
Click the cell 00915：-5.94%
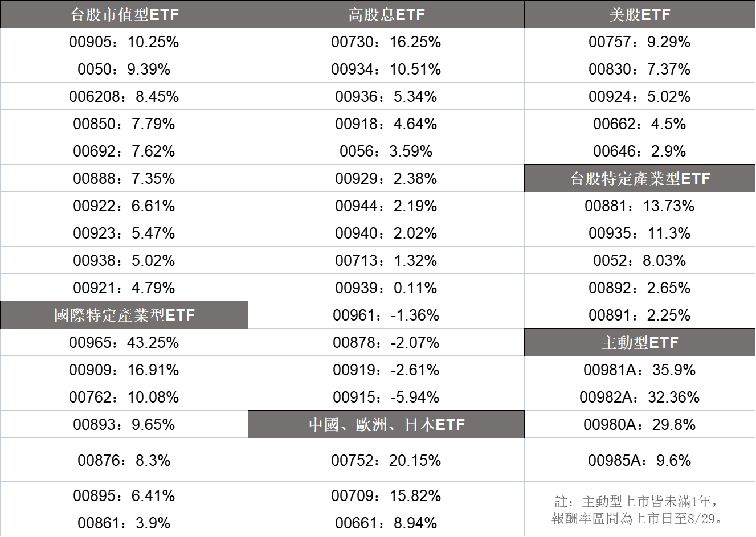click(386, 397)
